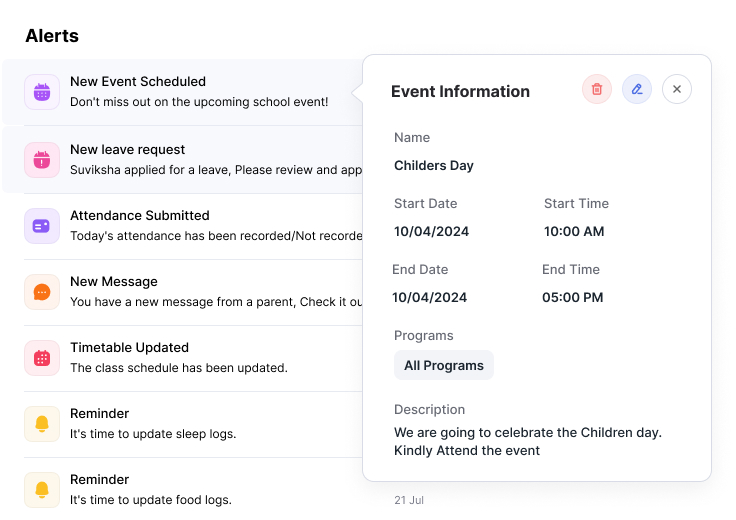Click the event name Childers Day
The height and width of the screenshot is (520, 736).
click(x=434, y=165)
